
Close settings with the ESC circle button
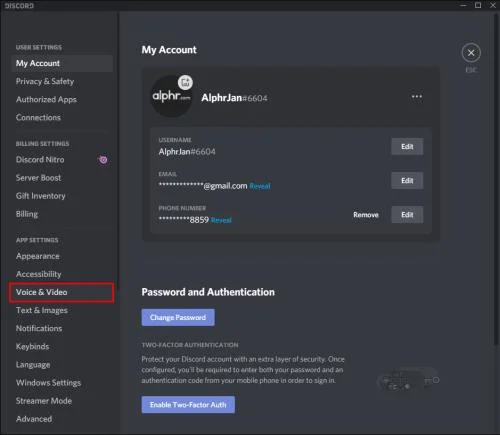(x=471, y=53)
